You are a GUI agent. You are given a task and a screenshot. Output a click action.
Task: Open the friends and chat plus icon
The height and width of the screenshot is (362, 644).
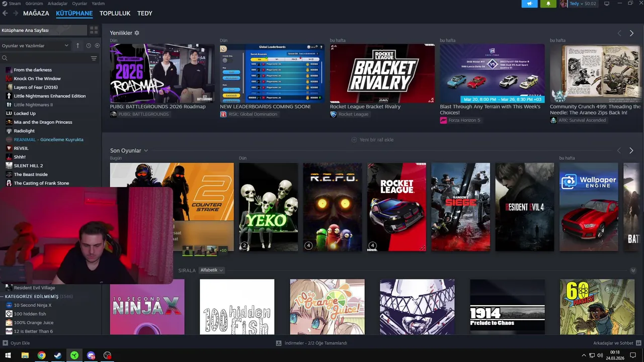pyautogui.click(x=638, y=343)
